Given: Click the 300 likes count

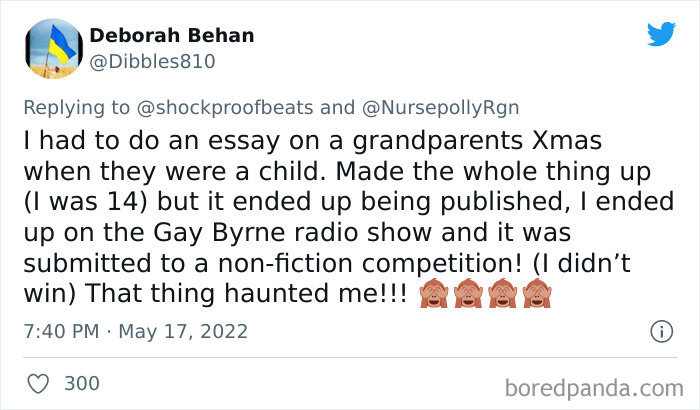Looking at the screenshot, I should [81, 382].
